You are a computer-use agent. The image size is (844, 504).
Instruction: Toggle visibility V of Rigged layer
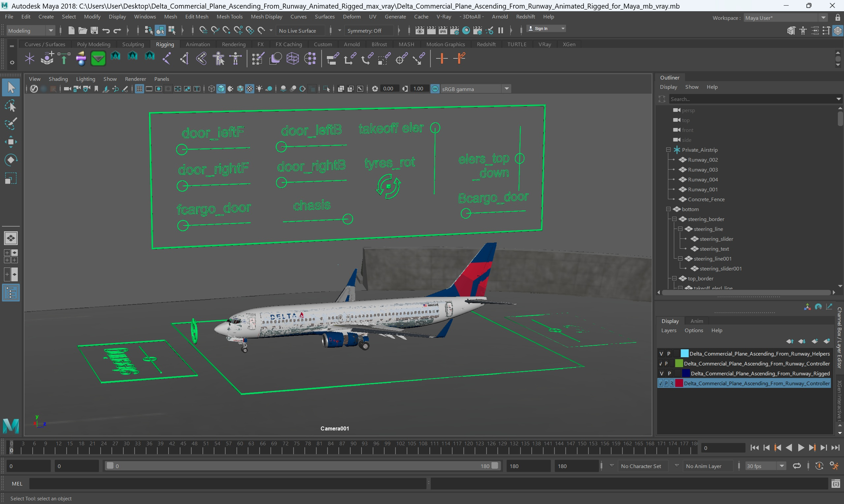pos(661,373)
